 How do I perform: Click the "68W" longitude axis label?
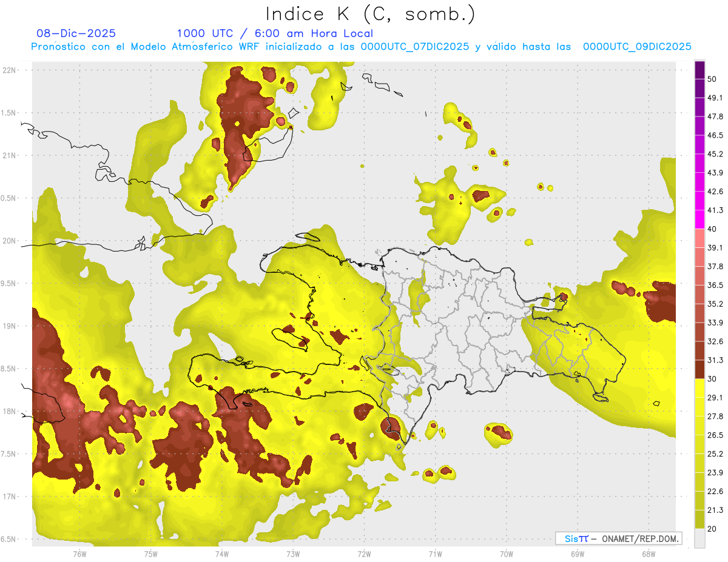click(x=649, y=554)
